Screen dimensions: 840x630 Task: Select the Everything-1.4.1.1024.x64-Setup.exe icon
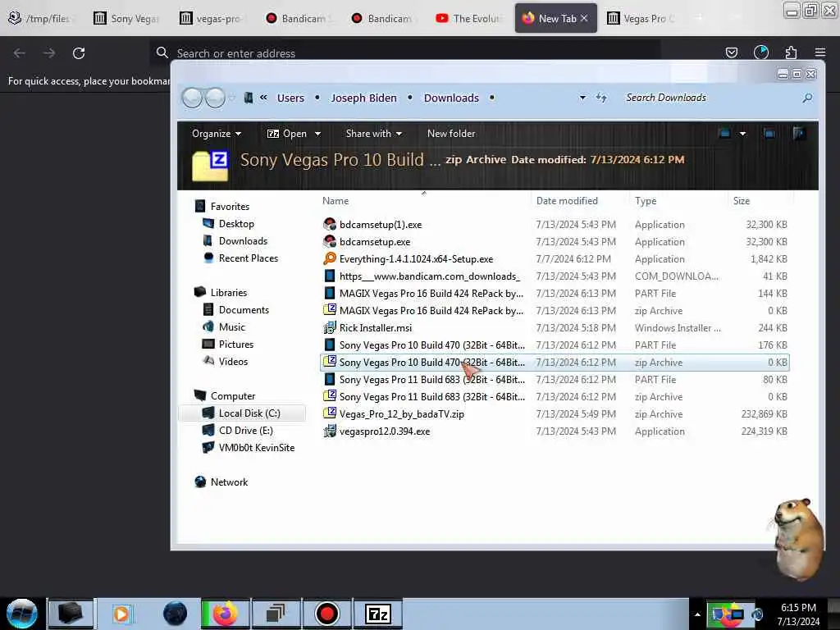(330, 258)
